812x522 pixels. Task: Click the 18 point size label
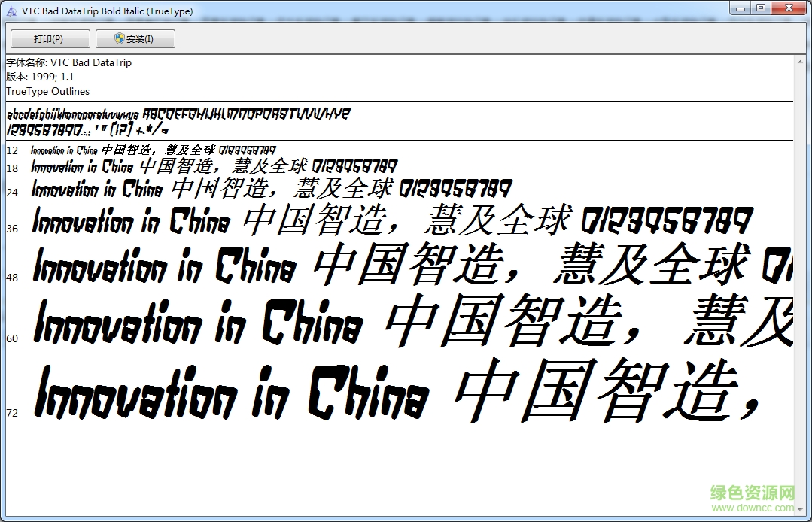coord(12,168)
